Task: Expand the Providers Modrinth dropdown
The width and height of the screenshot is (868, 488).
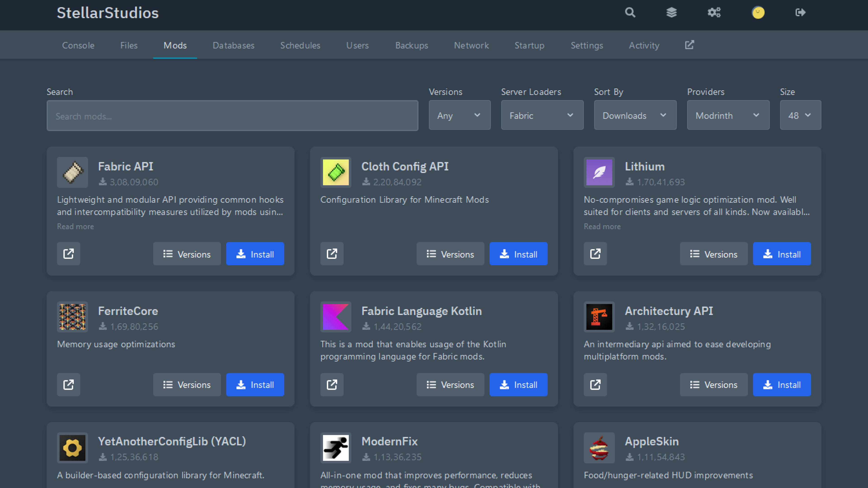Action: point(728,115)
